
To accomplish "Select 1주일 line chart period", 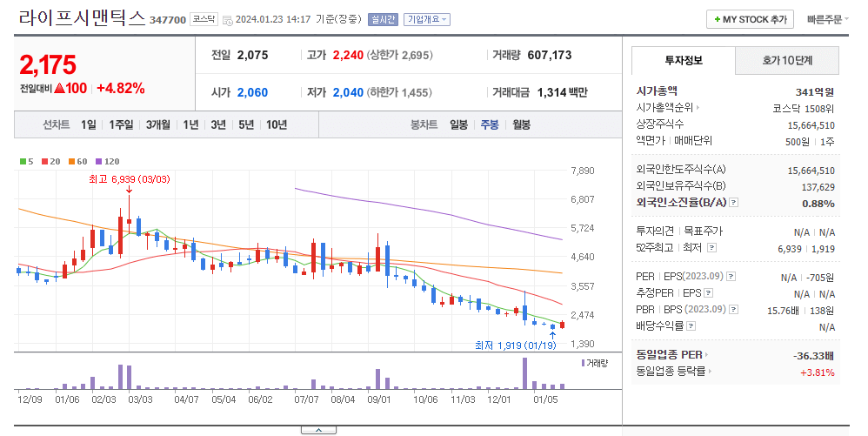I will 121,124.
